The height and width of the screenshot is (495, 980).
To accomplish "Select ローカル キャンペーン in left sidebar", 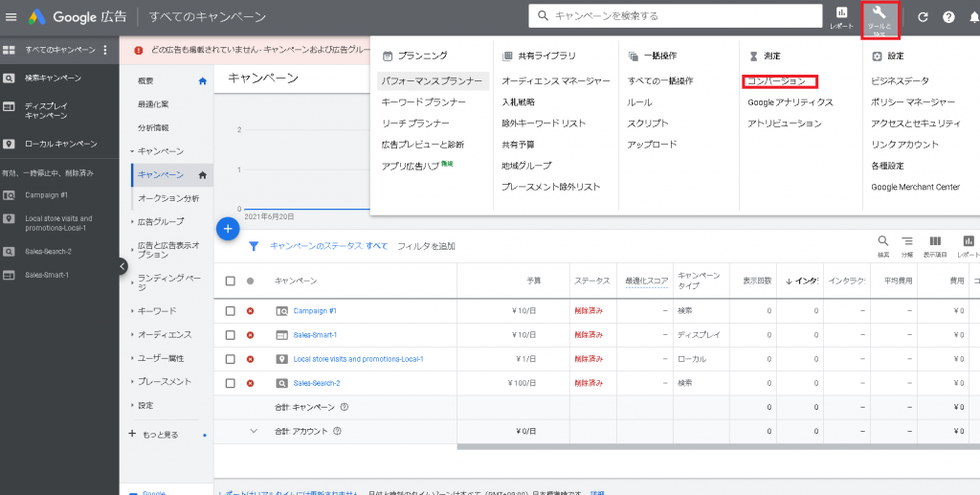I will click(61, 144).
